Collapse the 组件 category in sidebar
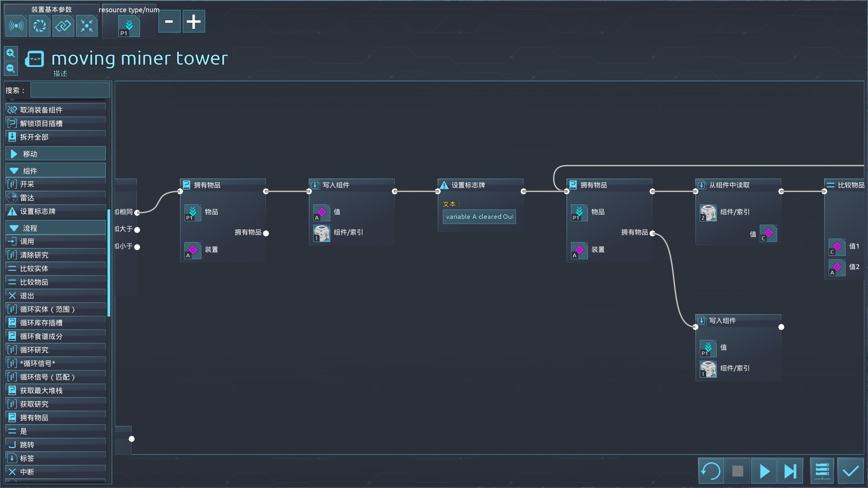Viewport: 868px width, 488px height. tap(56, 171)
